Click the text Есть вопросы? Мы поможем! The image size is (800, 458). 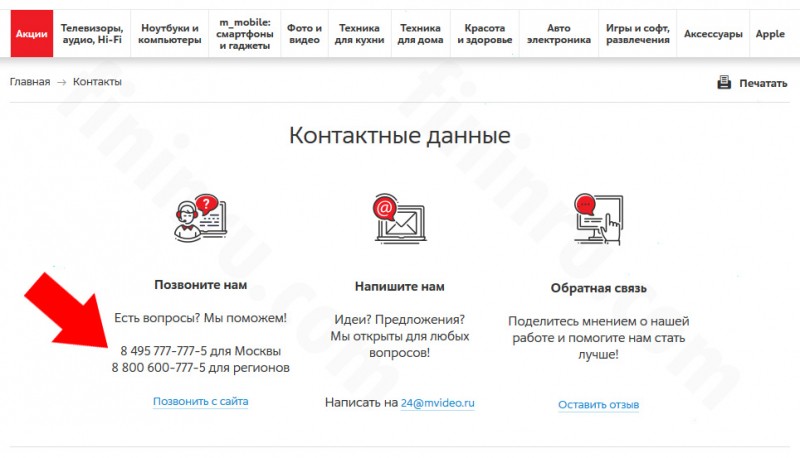(201, 318)
